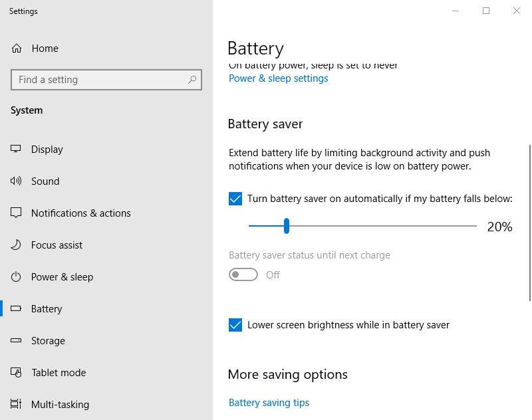
Task: Toggle battery saver status until next charge
Action: (243, 274)
